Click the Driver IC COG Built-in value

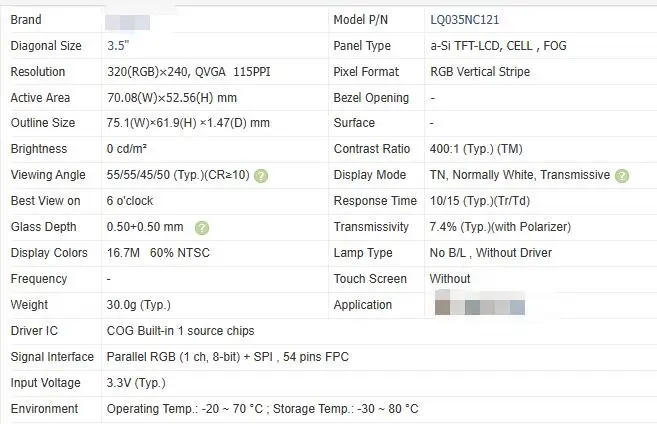(x=180, y=331)
